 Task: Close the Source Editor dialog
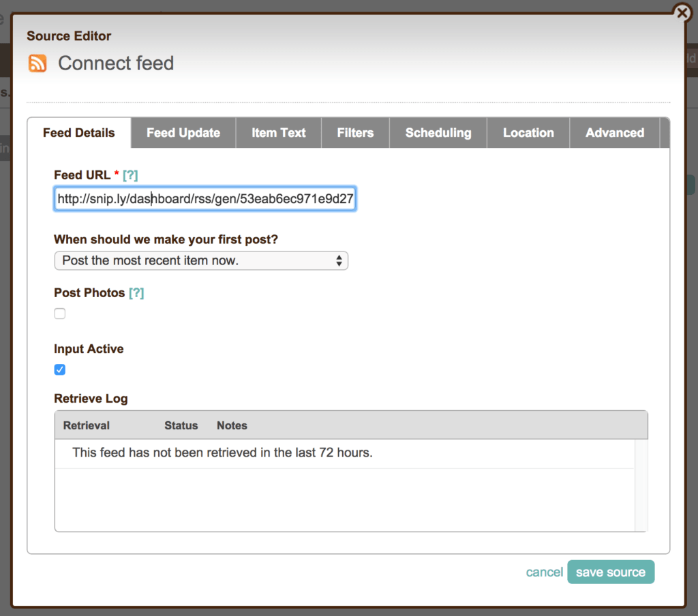point(682,13)
